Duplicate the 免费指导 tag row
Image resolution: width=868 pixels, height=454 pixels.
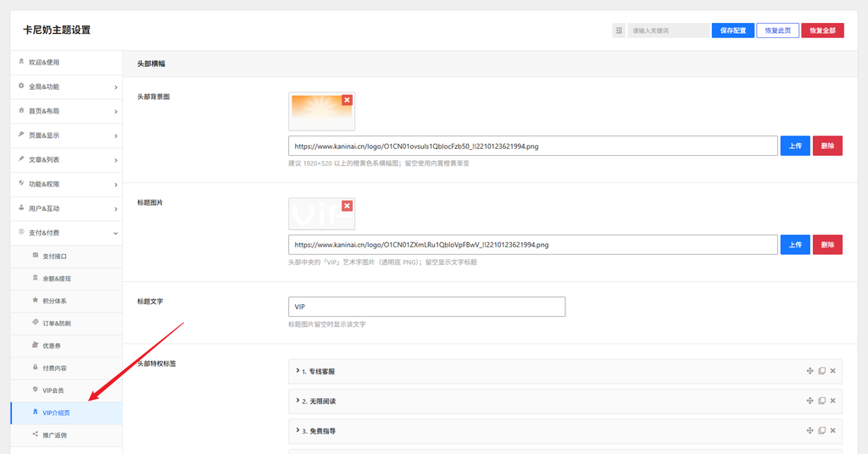point(821,431)
